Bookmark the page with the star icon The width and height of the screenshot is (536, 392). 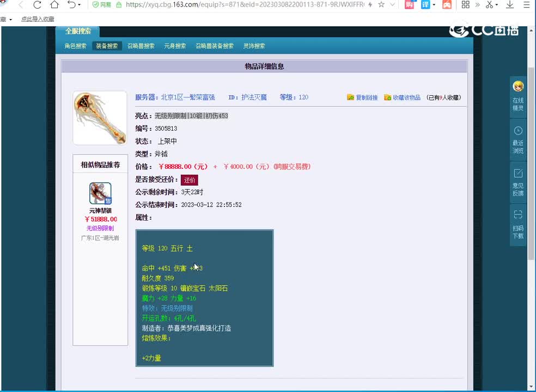coord(381,5)
